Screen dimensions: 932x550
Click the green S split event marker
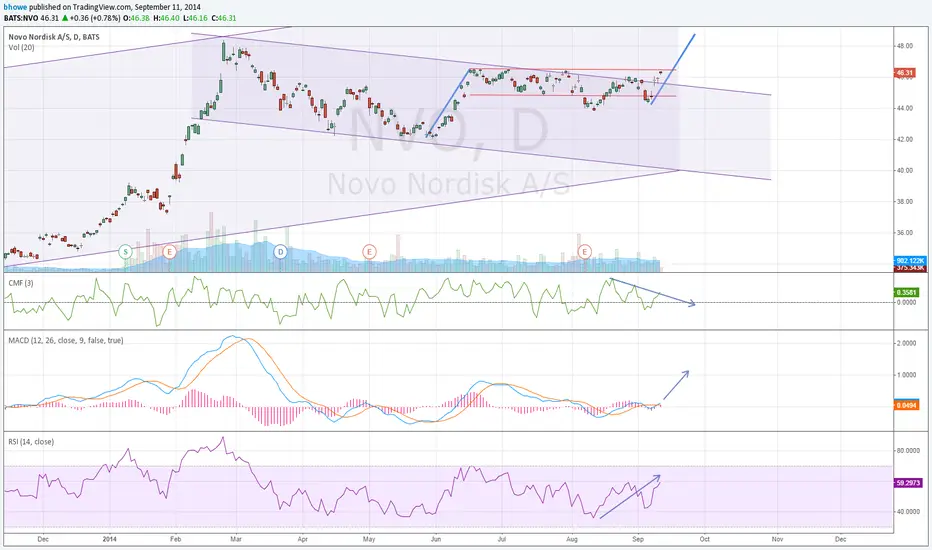[x=125, y=252]
